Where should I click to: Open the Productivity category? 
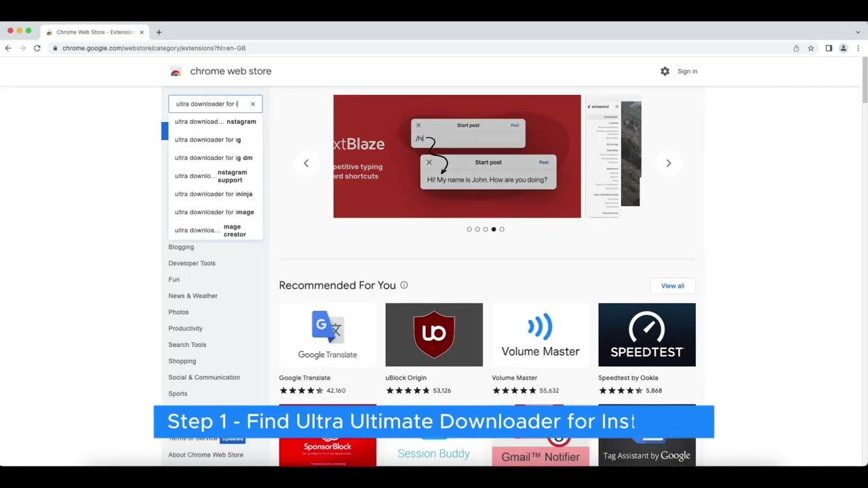[185, 328]
